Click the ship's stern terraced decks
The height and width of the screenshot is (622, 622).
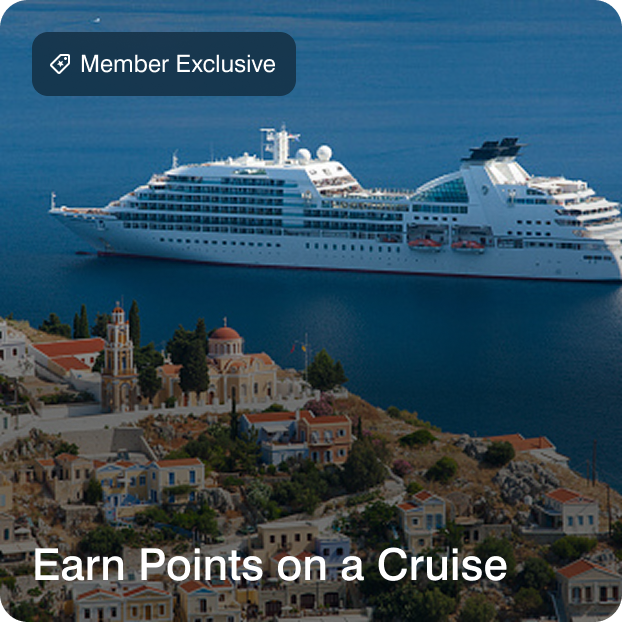click(575, 206)
